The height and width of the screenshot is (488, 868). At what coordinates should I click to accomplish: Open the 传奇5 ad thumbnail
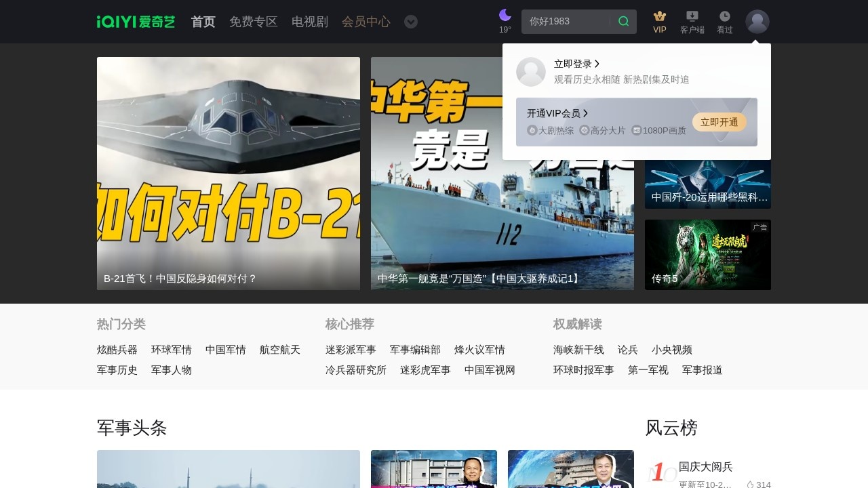click(707, 255)
